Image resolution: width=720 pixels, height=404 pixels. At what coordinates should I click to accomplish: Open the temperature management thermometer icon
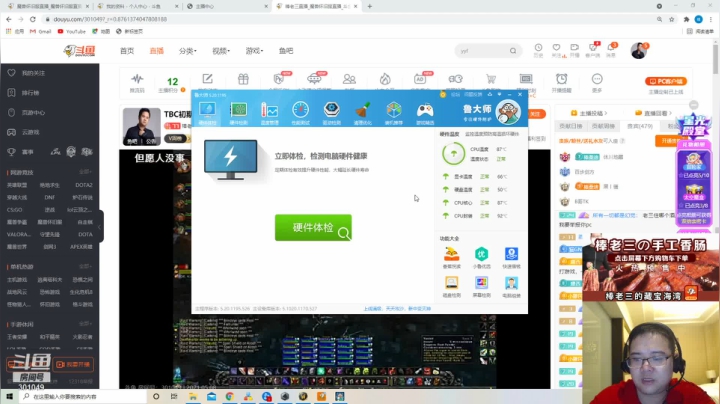pos(270,113)
